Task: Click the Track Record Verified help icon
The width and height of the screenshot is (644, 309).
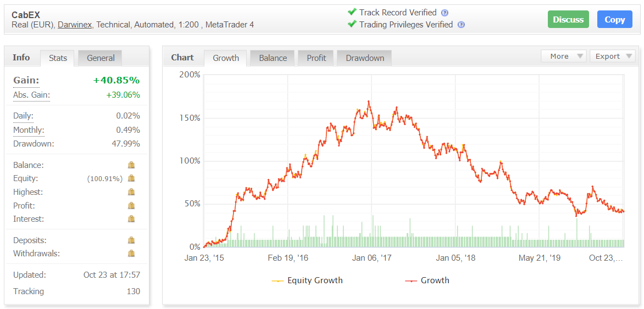Action: click(445, 13)
